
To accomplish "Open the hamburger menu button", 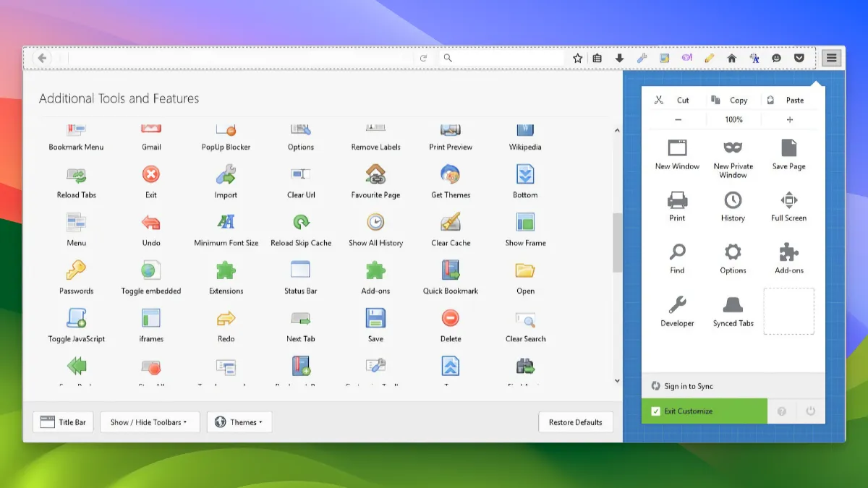I will [832, 58].
